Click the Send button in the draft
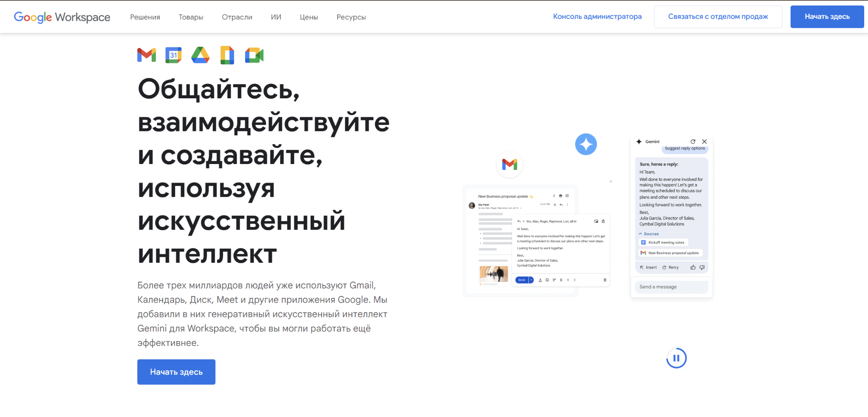Viewport: 868px width, 417px height. point(522,280)
